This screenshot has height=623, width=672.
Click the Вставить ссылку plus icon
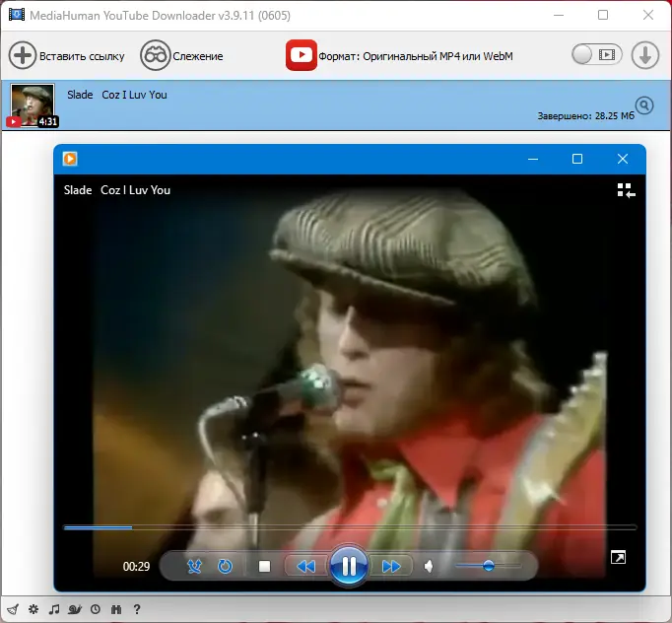point(23,55)
